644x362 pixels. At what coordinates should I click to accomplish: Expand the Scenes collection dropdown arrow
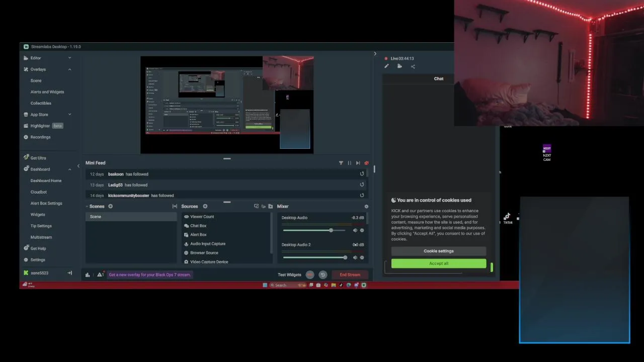pyautogui.click(x=87, y=206)
